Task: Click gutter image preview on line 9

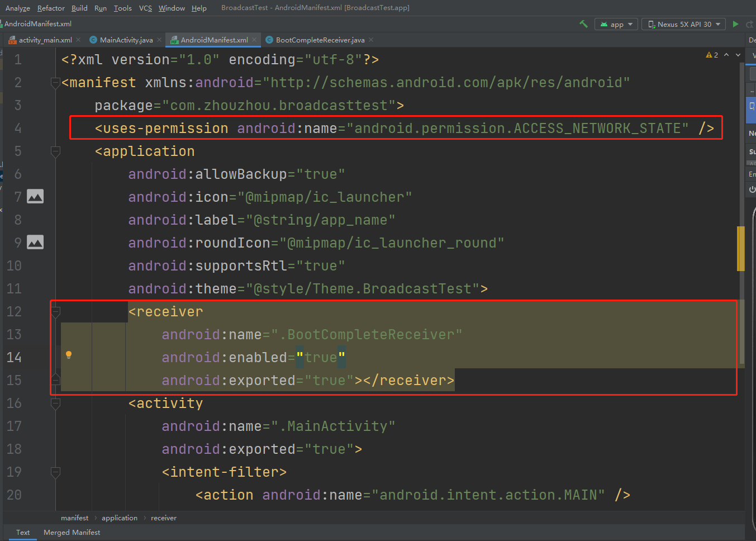Action: point(35,243)
